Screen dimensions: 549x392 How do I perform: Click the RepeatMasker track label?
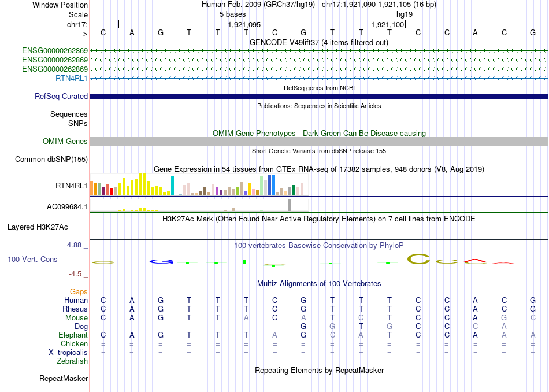click(x=64, y=378)
